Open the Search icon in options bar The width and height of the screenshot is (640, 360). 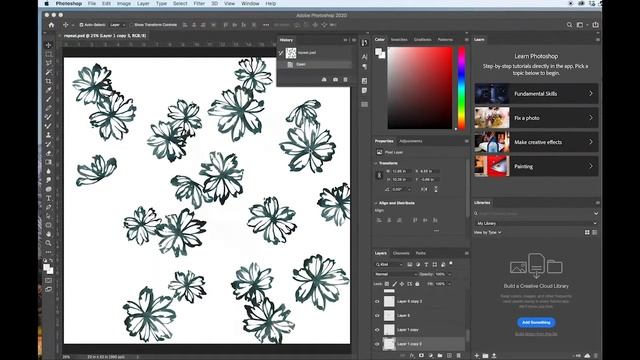pos(569,25)
